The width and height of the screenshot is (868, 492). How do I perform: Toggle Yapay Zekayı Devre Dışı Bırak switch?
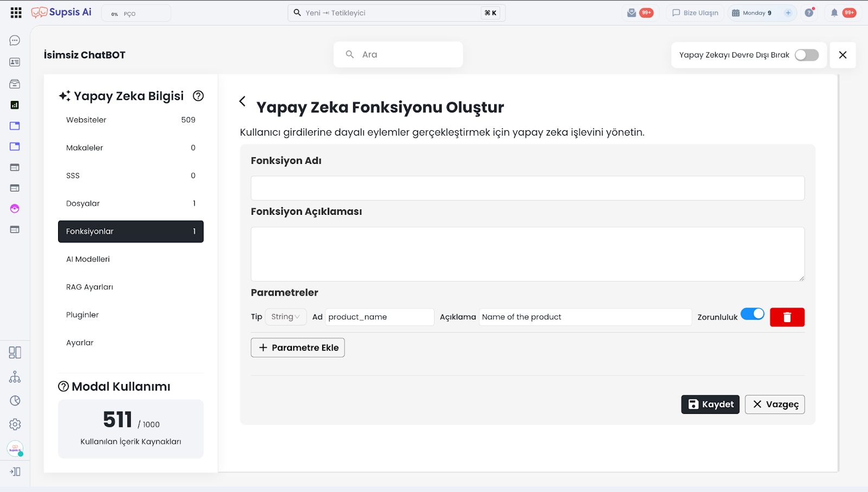tap(806, 55)
